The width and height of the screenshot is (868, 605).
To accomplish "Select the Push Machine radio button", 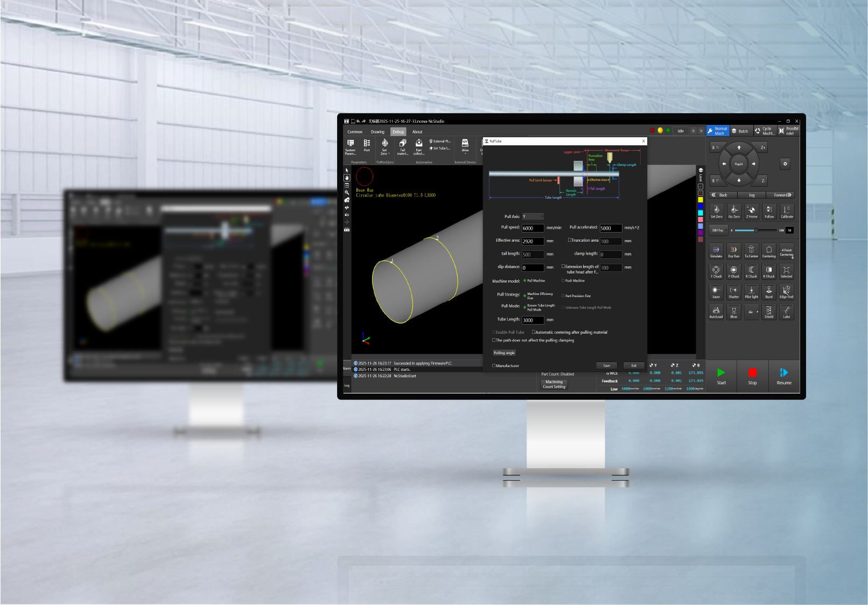I will [x=563, y=280].
